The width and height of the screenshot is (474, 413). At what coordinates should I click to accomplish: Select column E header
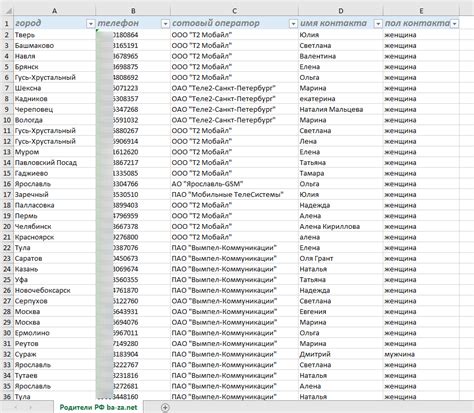click(x=421, y=11)
